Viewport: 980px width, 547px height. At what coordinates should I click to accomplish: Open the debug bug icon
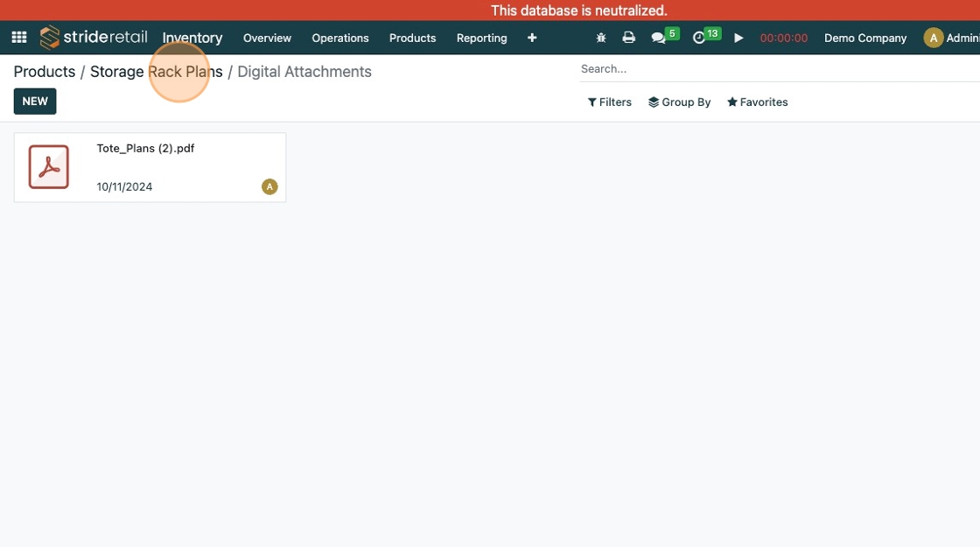pos(600,39)
